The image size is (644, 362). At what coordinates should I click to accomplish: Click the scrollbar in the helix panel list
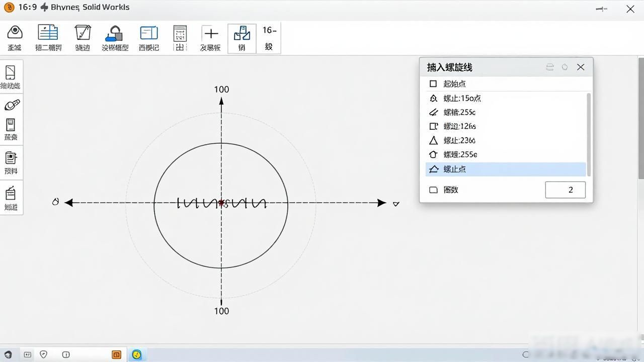pyautogui.click(x=589, y=135)
